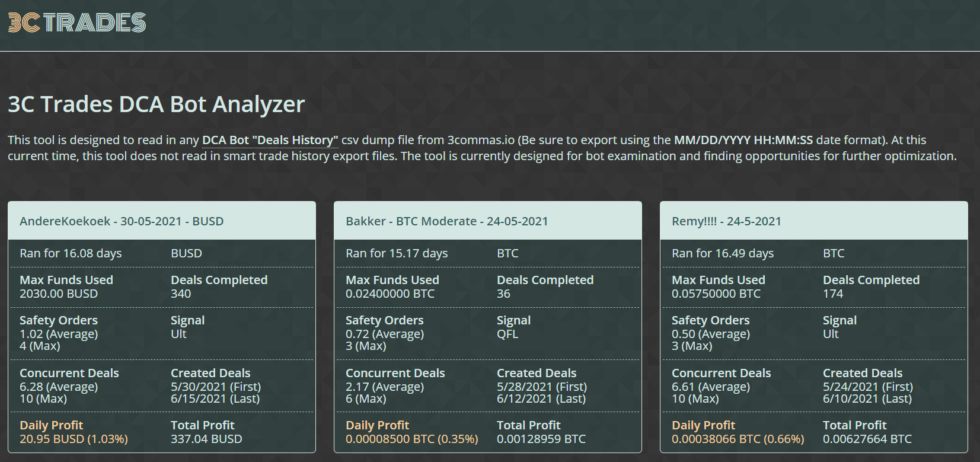The height and width of the screenshot is (462, 980).
Task: Select the "3C Trades DCA Bot Analyzer" heading
Action: point(157,104)
